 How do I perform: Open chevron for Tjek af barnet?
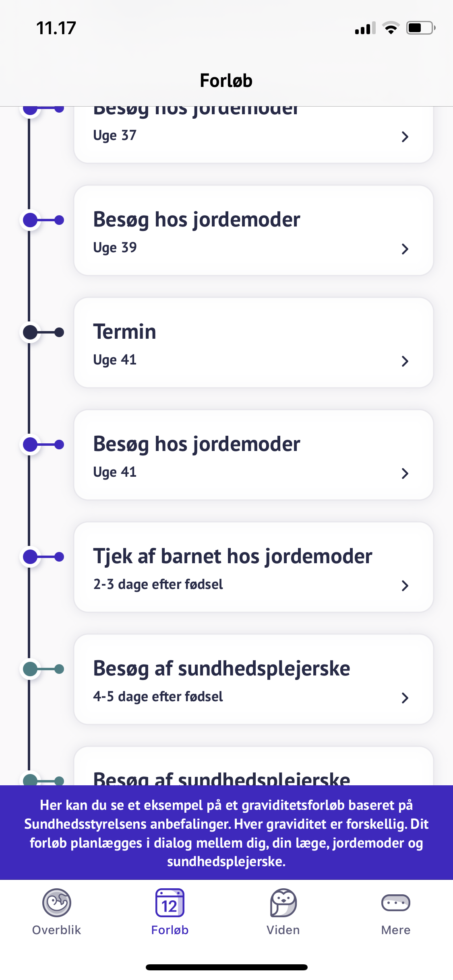point(405,586)
